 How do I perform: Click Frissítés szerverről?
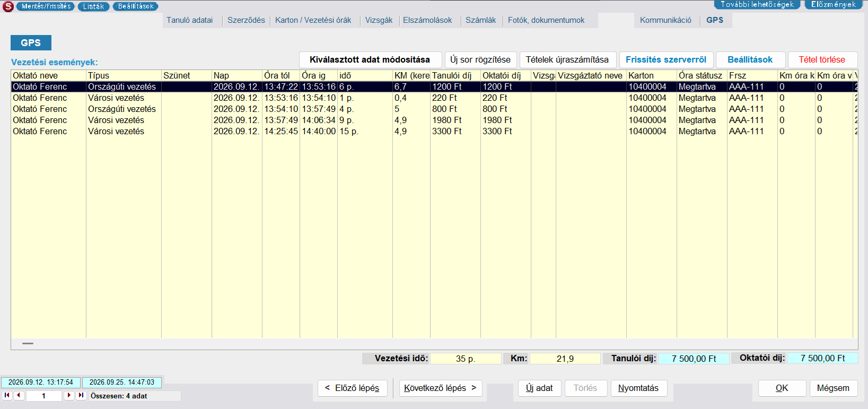pos(666,59)
